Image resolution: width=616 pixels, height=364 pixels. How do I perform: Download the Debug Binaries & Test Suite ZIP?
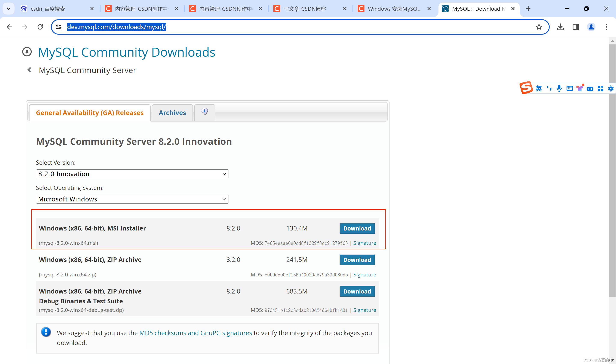(357, 291)
